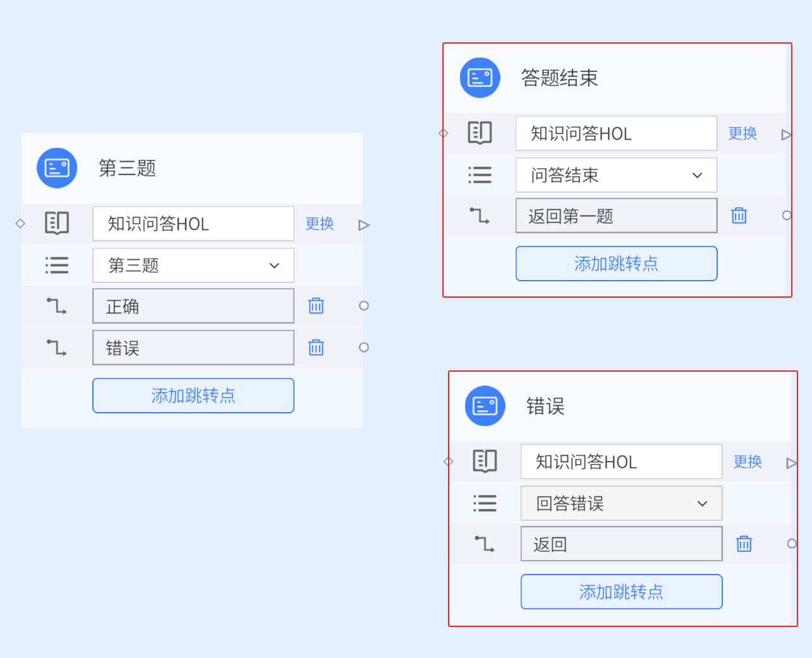Edit the 返回第一题 jump name field

(x=617, y=216)
